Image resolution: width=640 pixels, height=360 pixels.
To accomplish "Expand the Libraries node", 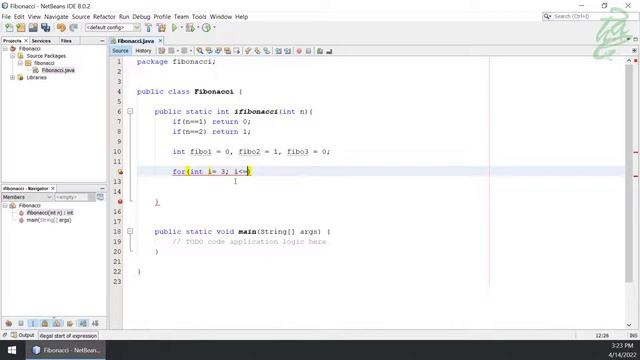I will [x=13, y=78].
